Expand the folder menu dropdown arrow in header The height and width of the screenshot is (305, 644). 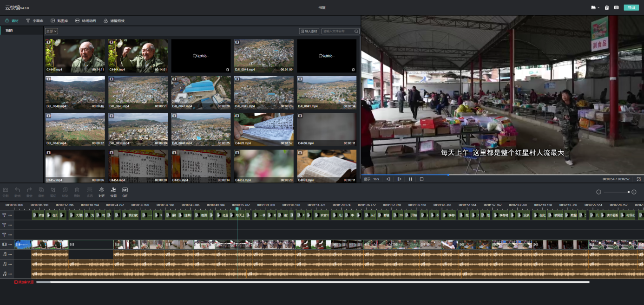tap(598, 7)
